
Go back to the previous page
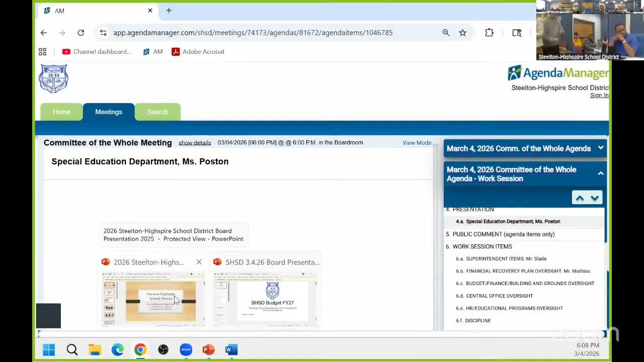click(x=44, y=33)
